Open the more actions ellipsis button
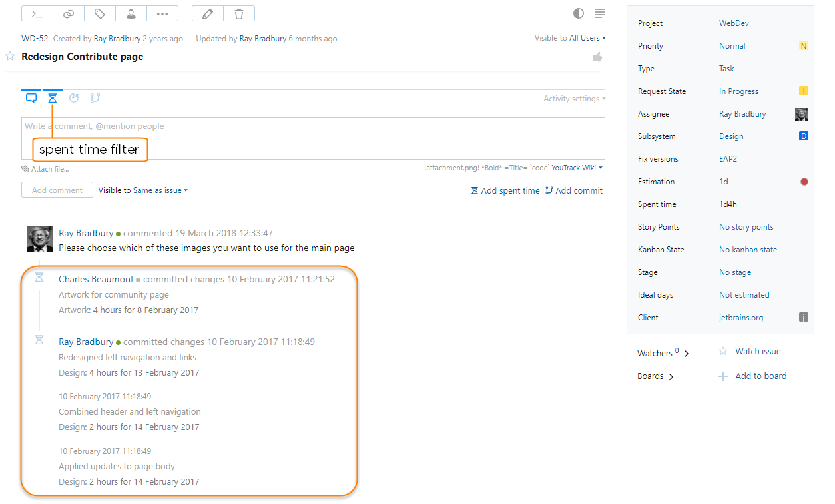 [162, 13]
